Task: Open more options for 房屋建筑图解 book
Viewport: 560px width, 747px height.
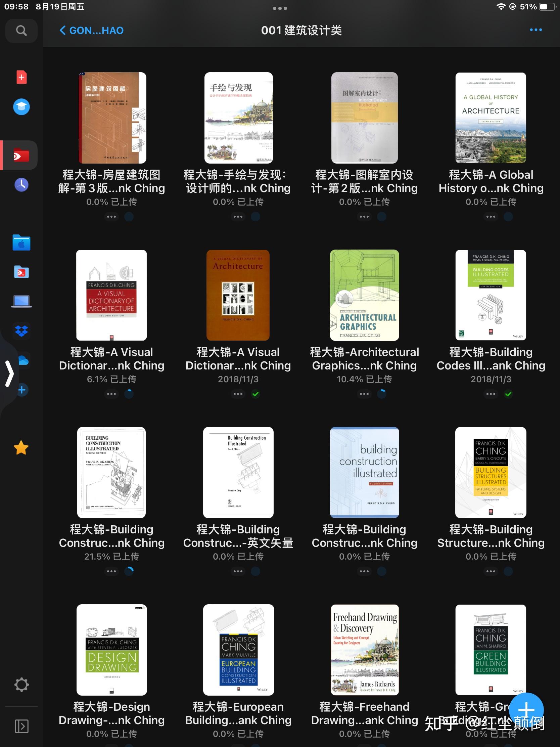Action: point(111,216)
